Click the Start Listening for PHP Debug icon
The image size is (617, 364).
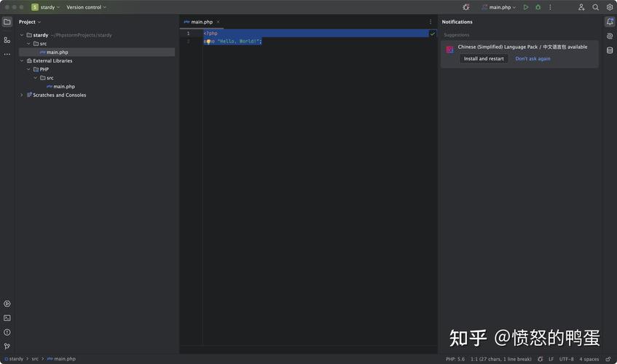pyautogui.click(x=466, y=7)
